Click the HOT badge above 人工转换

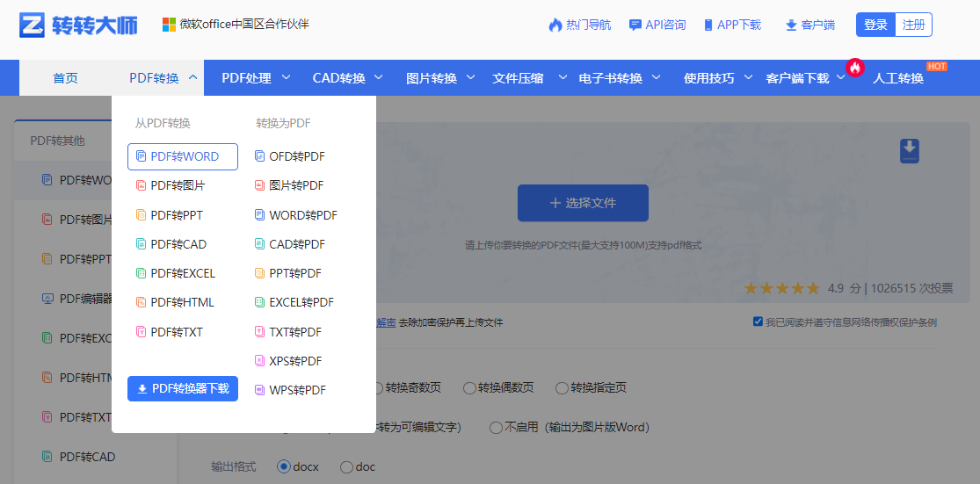[936, 66]
